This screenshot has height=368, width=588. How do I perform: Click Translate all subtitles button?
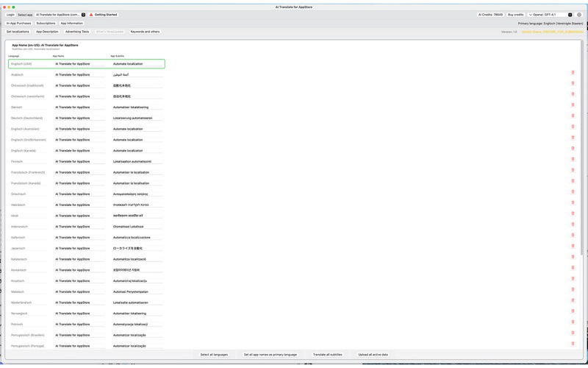327,355
